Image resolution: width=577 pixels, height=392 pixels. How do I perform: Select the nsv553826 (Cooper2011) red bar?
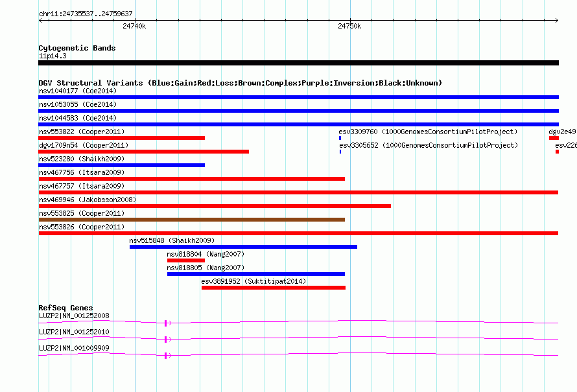coord(298,233)
